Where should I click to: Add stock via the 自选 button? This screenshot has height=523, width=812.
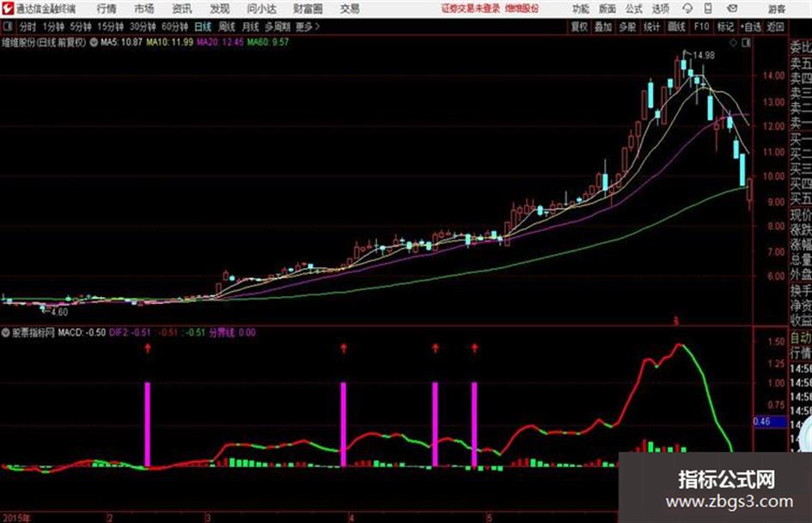tap(750, 27)
